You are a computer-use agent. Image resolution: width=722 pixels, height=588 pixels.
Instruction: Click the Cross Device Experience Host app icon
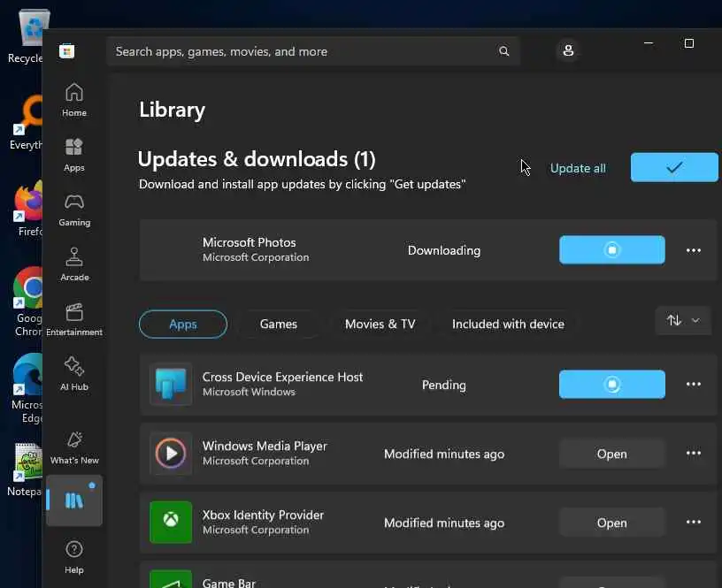click(171, 384)
